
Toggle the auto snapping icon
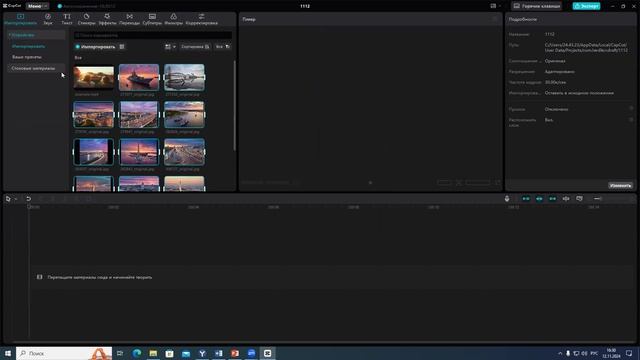539,199
